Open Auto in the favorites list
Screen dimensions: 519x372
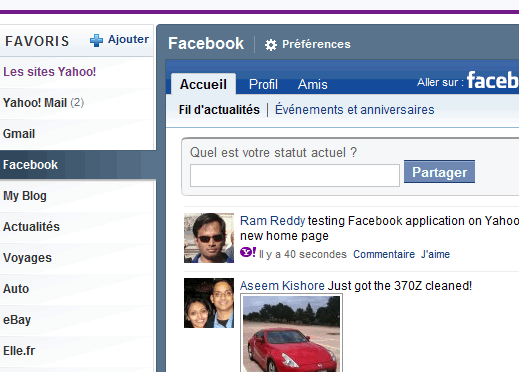tap(77, 289)
